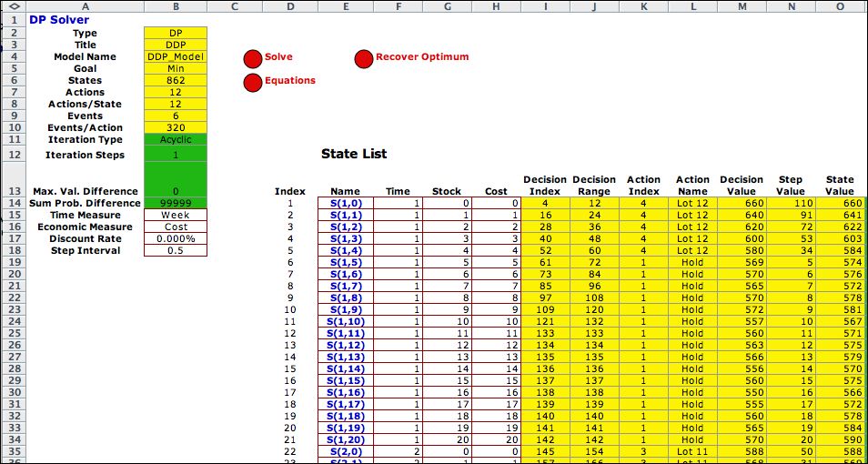Click the State List heading
Image resolution: width=868 pixels, height=464 pixels.
(354, 154)
